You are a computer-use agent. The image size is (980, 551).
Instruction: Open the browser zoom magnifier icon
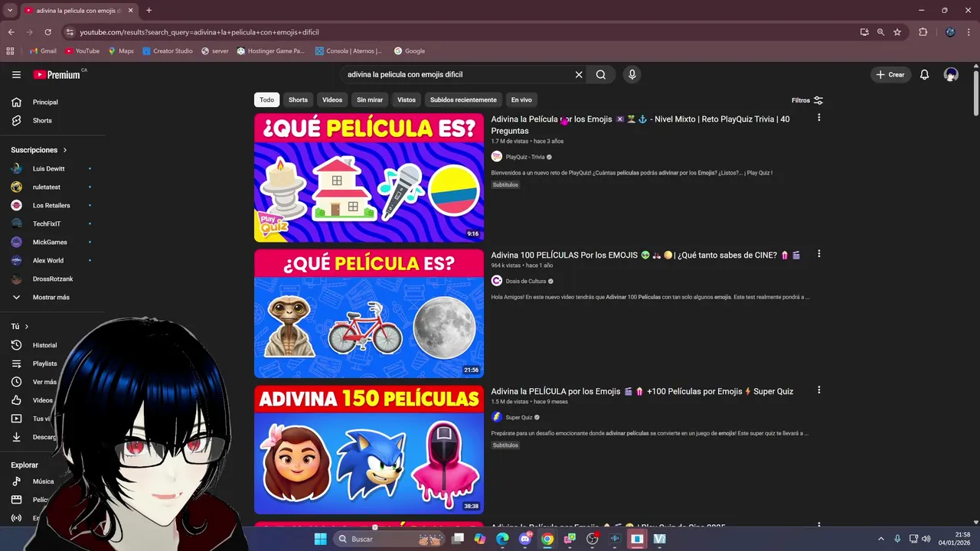[x=880, y=32]
